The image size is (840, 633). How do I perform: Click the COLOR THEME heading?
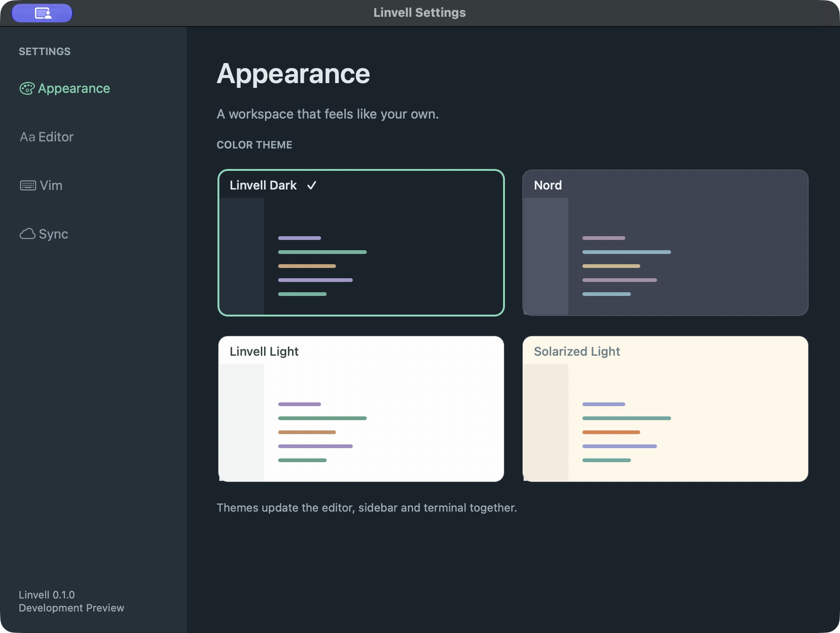[x=254, y=145]
